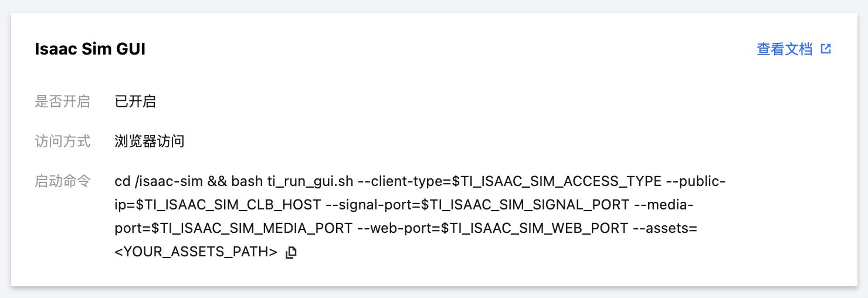Click the external link icon beside 查看文档
Screen dimensions: 868x298
click(826, 49)
